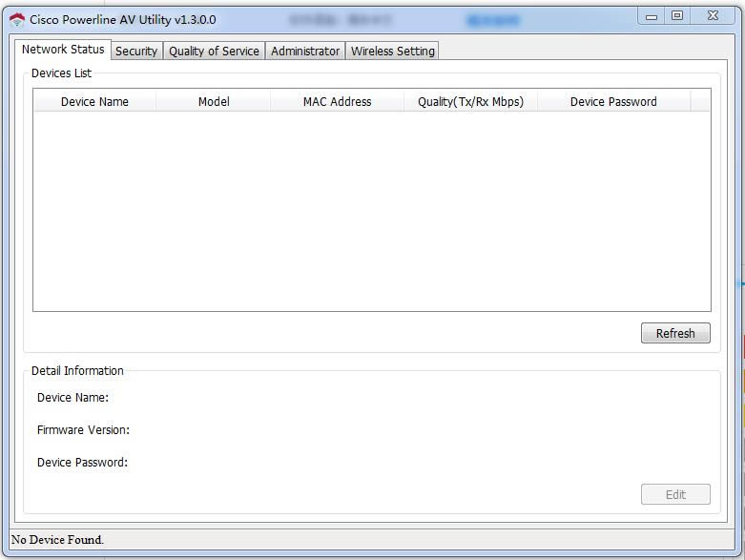Click the Device Password column header

coord(613,101)
